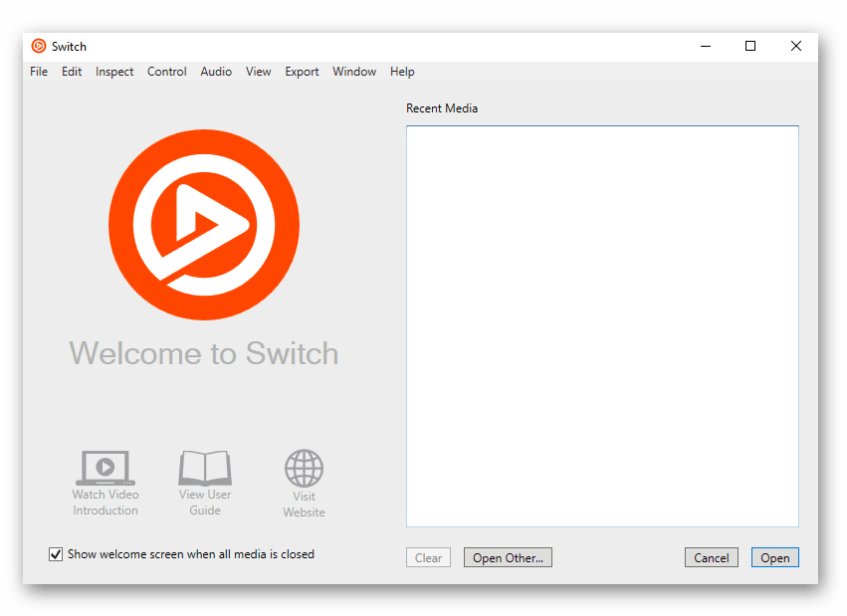Open the View User Guide book icon
Viewport: 847px width, 616px height.
tap(205, 468)
